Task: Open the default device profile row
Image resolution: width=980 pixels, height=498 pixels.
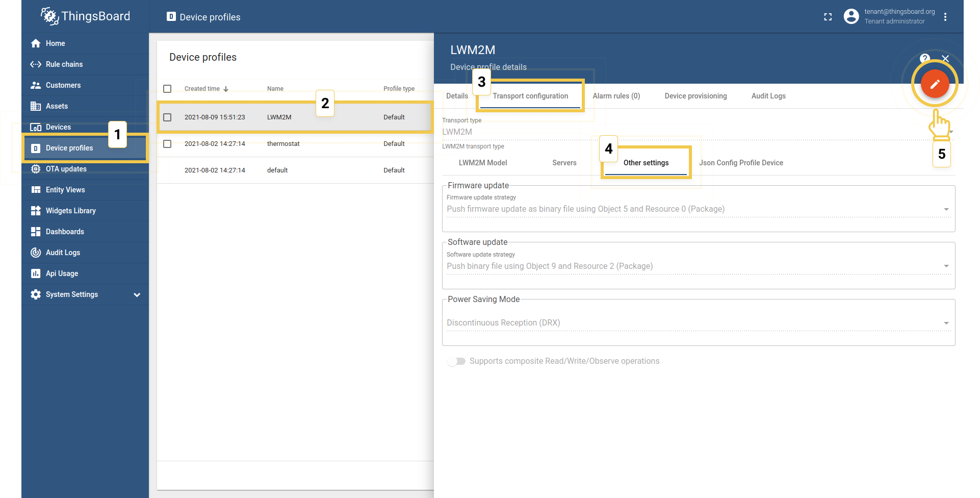Action: (x=277, y=170)
